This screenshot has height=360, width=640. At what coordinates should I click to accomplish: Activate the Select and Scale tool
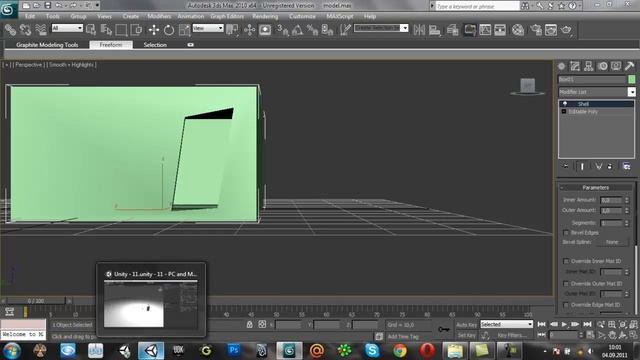(184, 30)
